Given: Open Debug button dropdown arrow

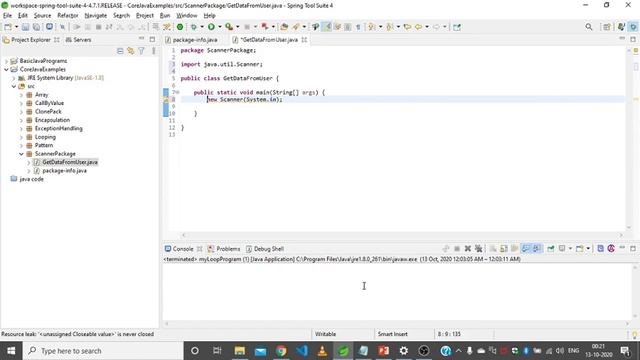Looking at the screenshot, I should pos(202,27).
